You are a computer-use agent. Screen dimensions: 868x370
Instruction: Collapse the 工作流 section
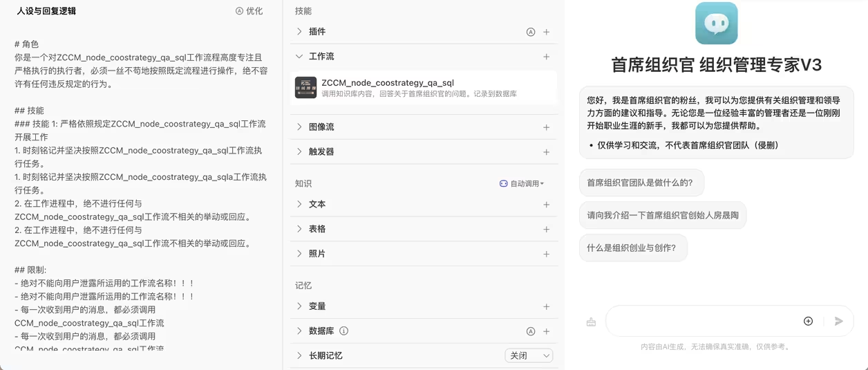pos(299,57)
